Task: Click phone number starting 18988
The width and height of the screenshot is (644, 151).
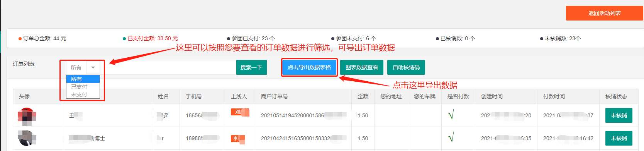Action: tap(203, 138)
